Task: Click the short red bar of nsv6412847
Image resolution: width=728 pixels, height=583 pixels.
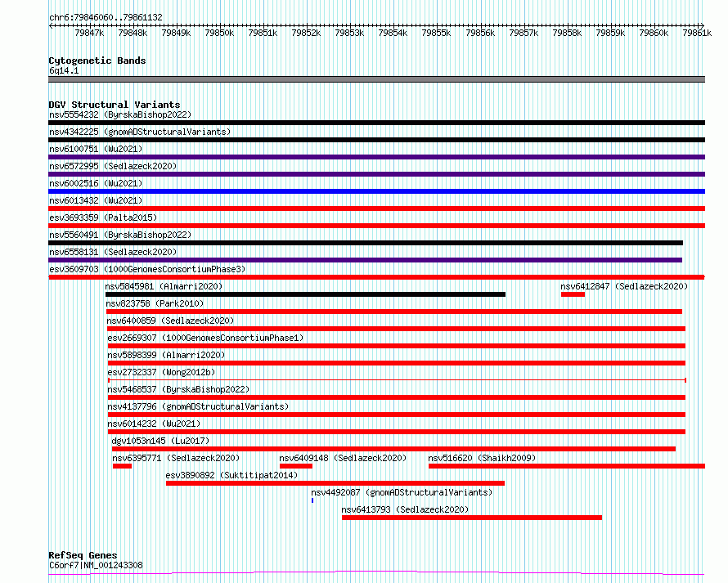Action: pos(573,294)
